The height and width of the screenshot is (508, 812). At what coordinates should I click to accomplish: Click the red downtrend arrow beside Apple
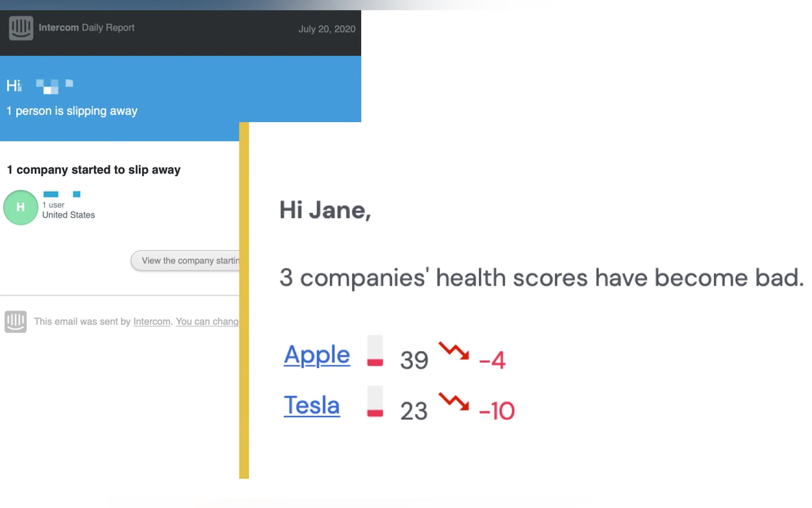(454, 351)
